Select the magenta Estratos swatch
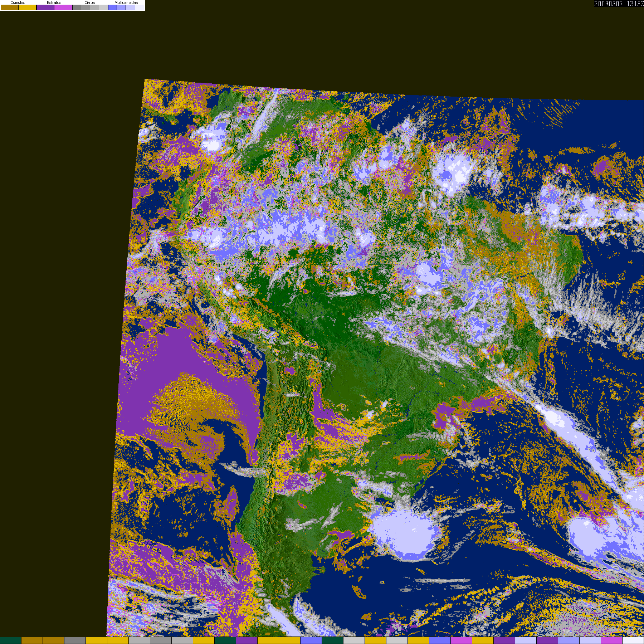Viewport: 644px width, 644px height. [63, 7]
